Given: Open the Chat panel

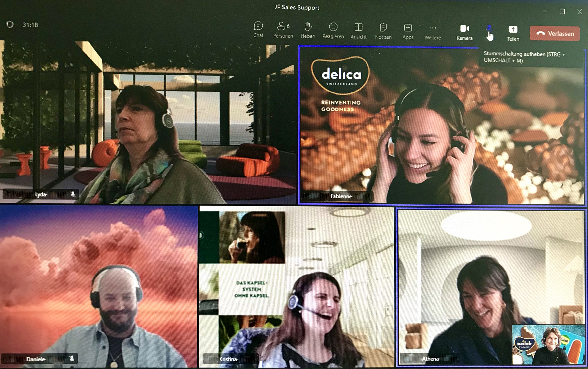Looking at the screenshot, I should pyautogui.click(x=258, y=29).
